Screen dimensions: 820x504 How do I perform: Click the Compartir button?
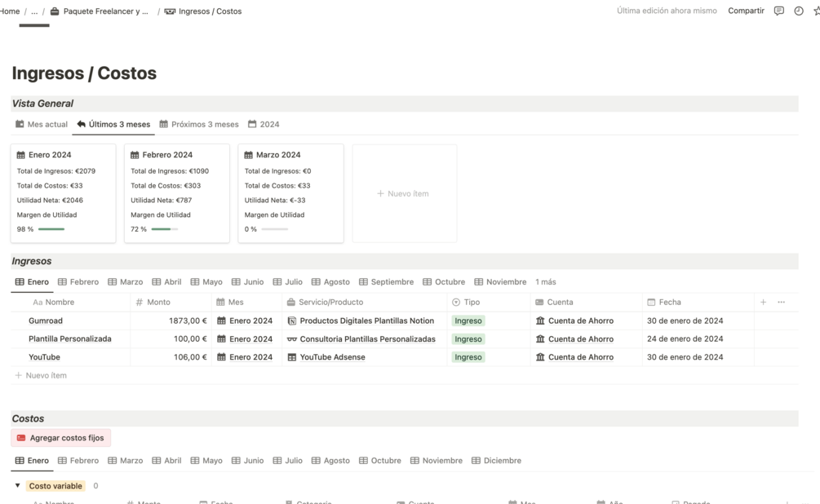pos(746,11)
